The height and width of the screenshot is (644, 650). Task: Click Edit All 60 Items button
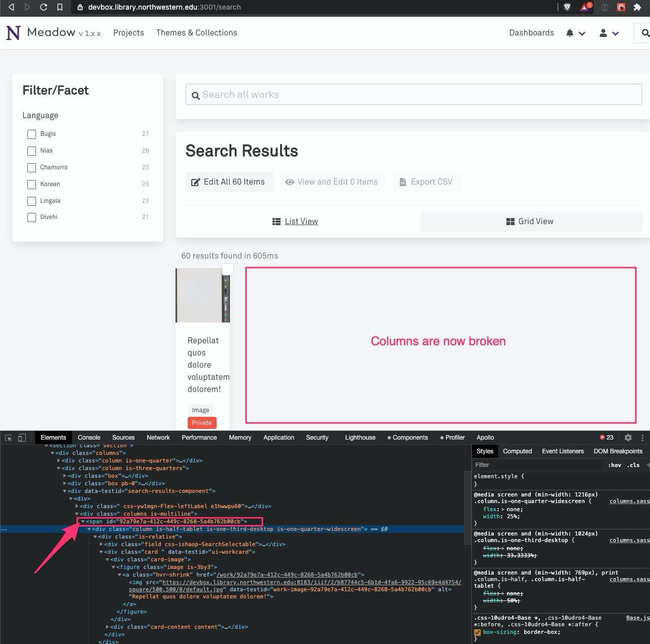point(229,182)
